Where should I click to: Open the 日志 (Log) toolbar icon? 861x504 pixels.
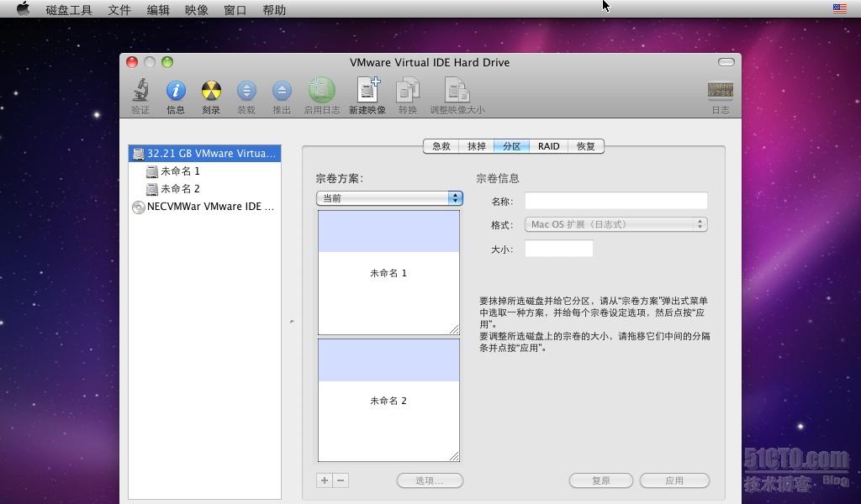(x=720, y=91)
